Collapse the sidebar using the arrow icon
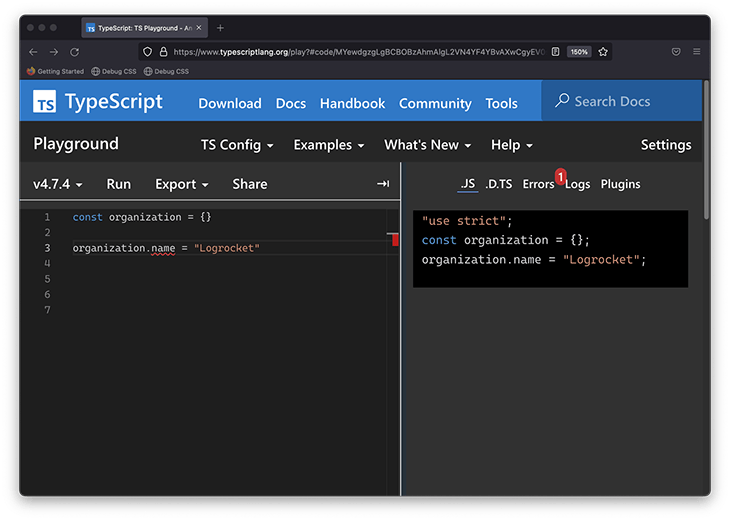Viewport: 730px width, 520px height. click(383, 184)
